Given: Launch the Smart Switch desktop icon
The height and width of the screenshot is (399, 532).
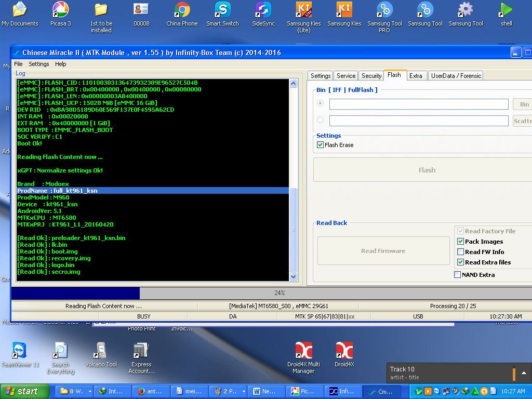Looking at the screenshot, I should tap(223, 10).
